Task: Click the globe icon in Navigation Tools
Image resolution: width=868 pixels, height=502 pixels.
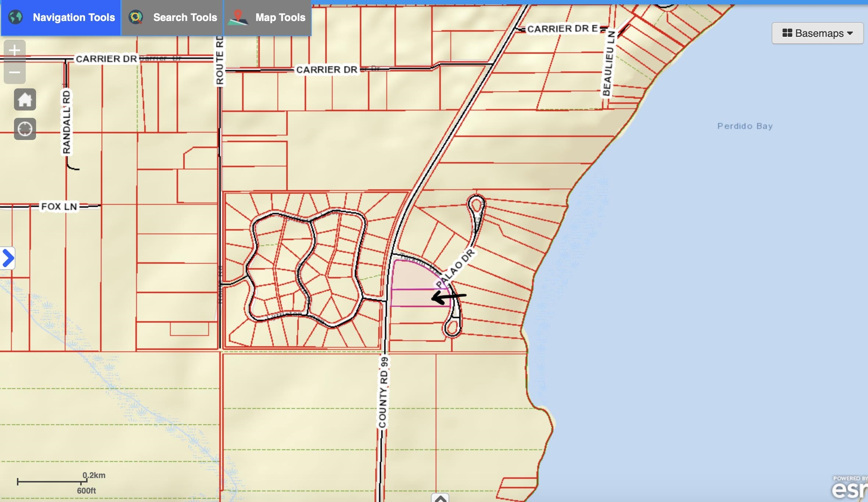Action: (15, 17)
